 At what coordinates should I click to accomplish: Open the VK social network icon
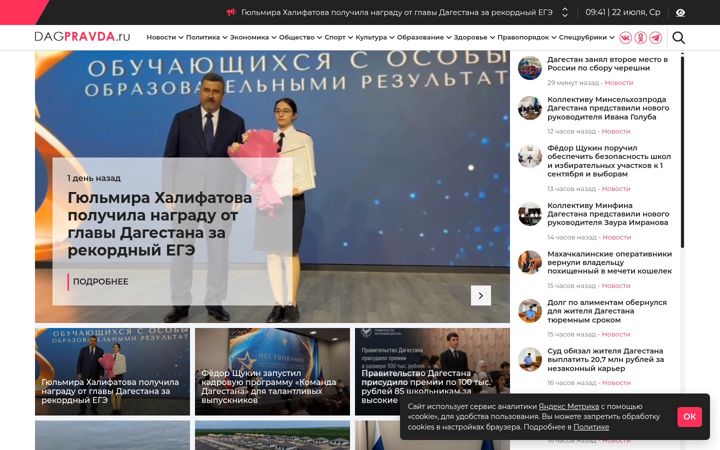(625, 38)
